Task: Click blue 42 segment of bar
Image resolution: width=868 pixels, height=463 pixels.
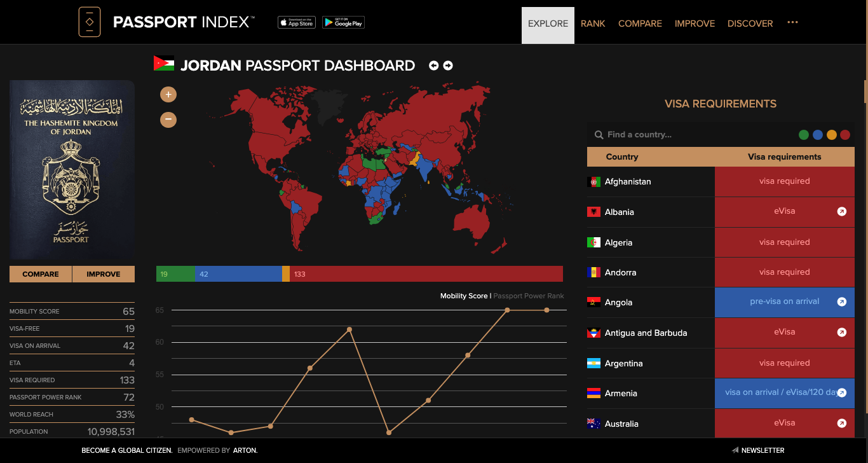Action: (239, 273)
